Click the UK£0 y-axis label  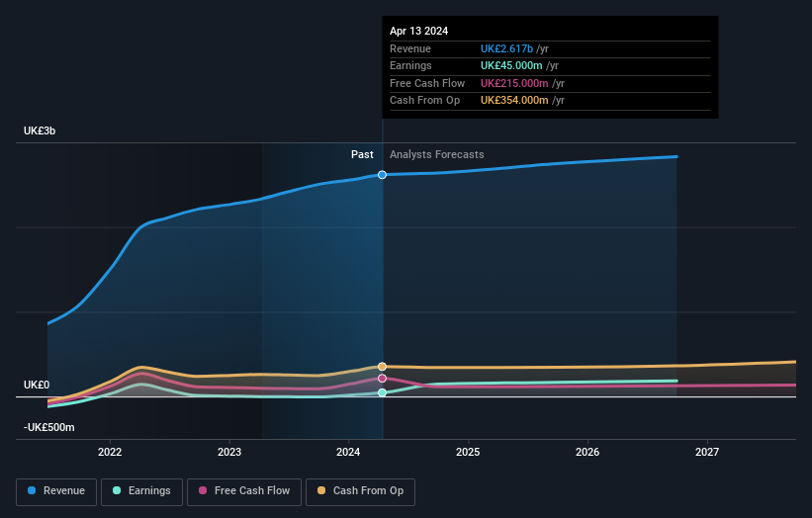(x=37, y=385)
